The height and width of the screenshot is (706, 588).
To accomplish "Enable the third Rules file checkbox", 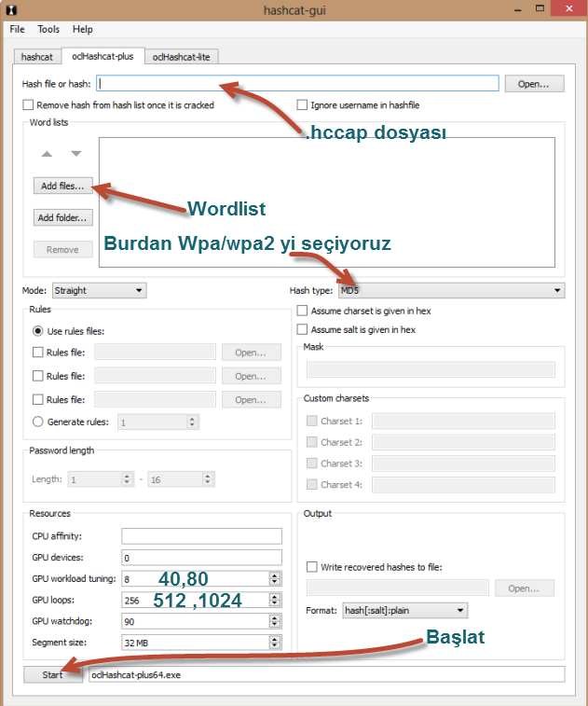I will tap(38, 400).
